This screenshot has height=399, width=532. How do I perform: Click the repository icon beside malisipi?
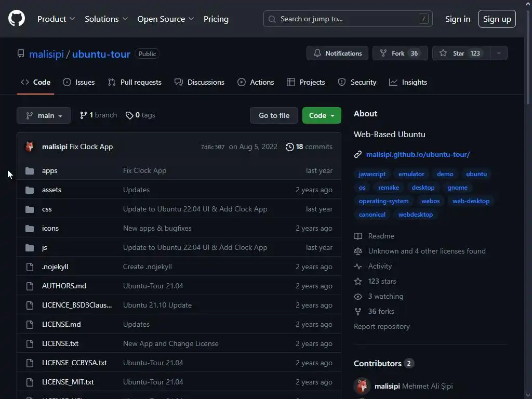(x=21, y=54)
